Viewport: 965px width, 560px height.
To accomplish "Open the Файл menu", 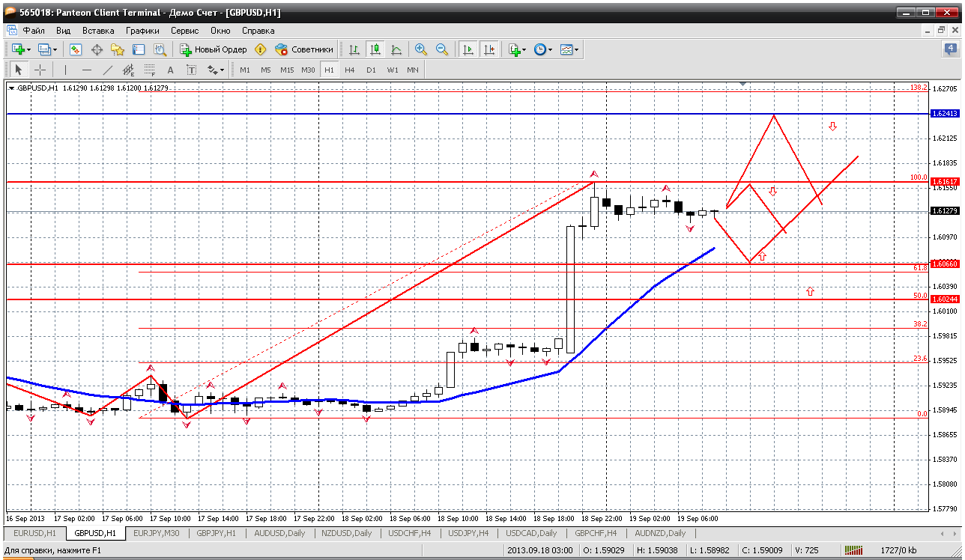I will coord(34,31).
